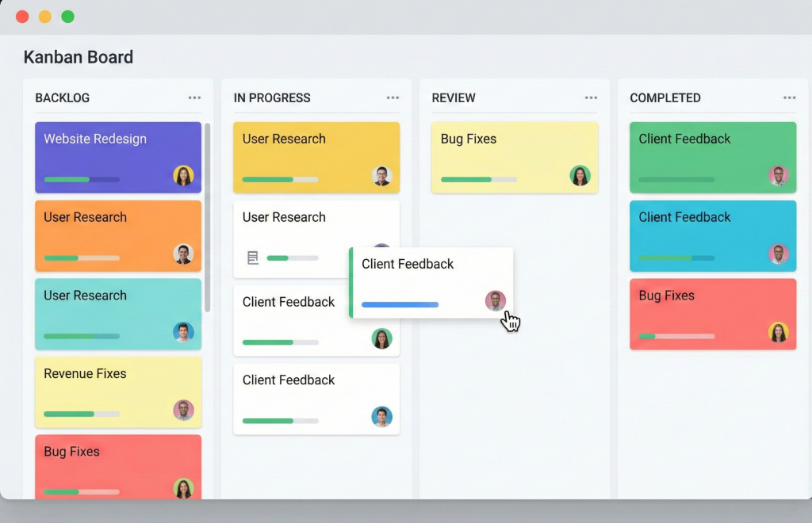Open the In Progress column options menu

point(393,97)
